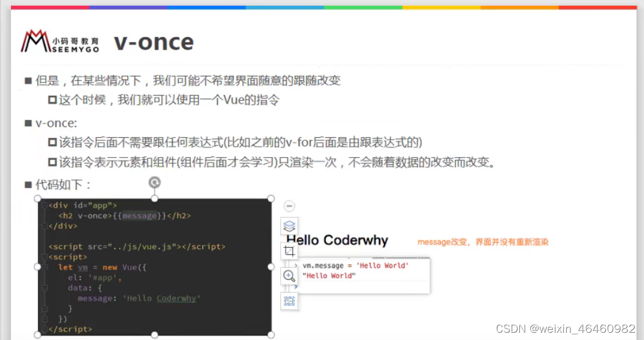Click the collapse minus icon beside the code image
The height and width of the screenshot is (340, 644).
[x=289, y=206]
